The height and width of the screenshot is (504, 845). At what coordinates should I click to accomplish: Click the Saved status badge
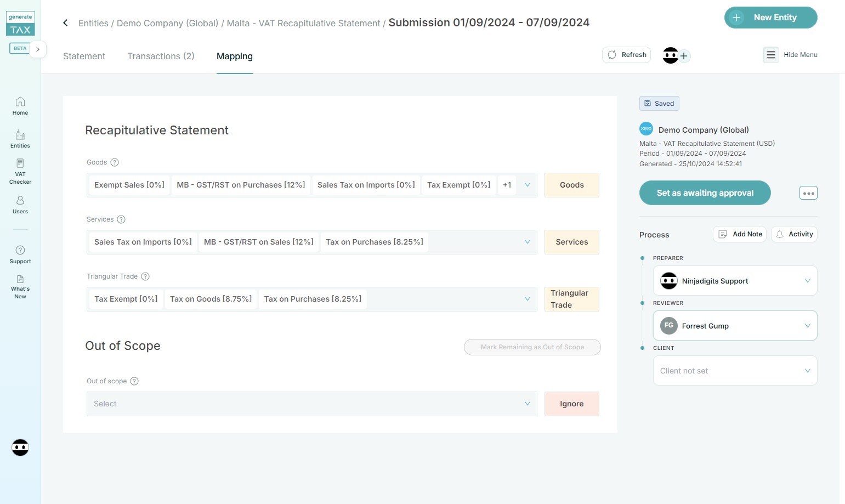[659, 104]
